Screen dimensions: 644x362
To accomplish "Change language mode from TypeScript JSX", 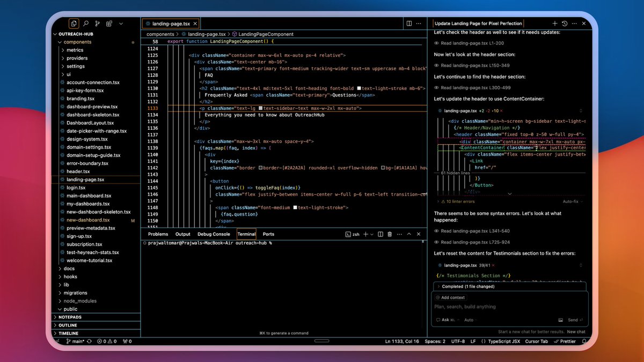I will 504,341.
